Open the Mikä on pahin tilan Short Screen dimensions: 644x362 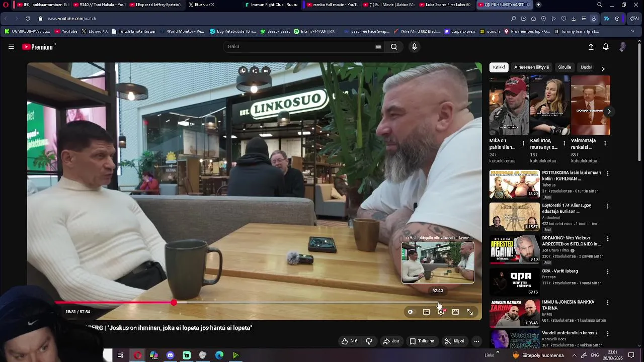point(509,106)
